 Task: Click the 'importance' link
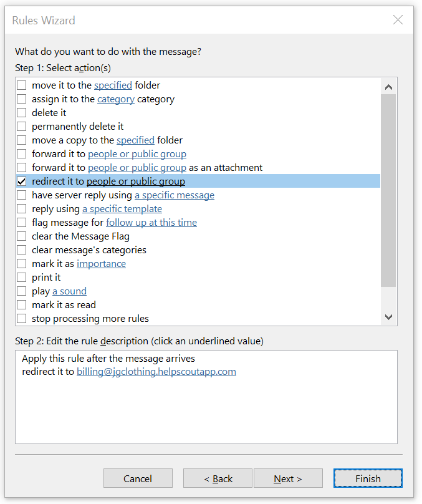101,264
